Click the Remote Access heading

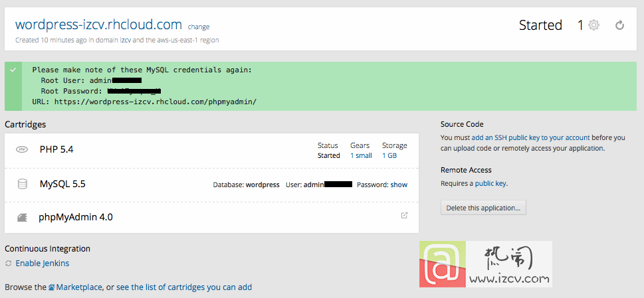click(x=466, y=170)
